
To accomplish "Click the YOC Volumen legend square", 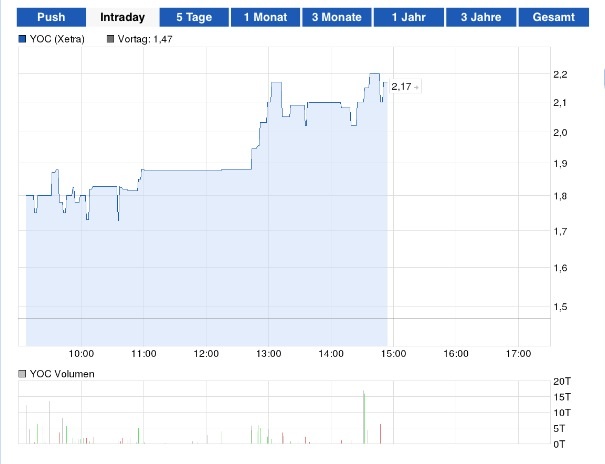I will 23,374.
